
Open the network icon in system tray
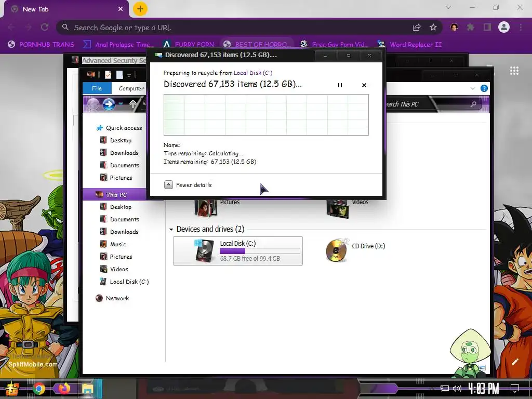[445, 389]
